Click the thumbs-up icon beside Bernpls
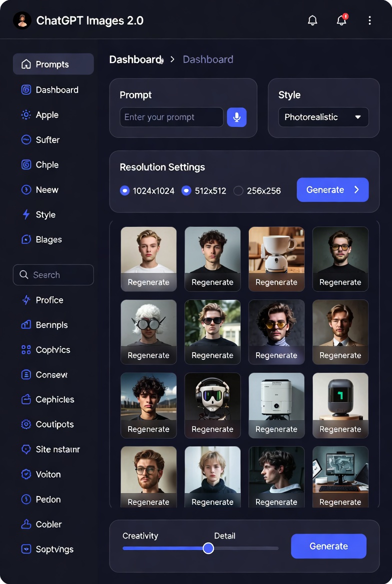 pos(26,325)
